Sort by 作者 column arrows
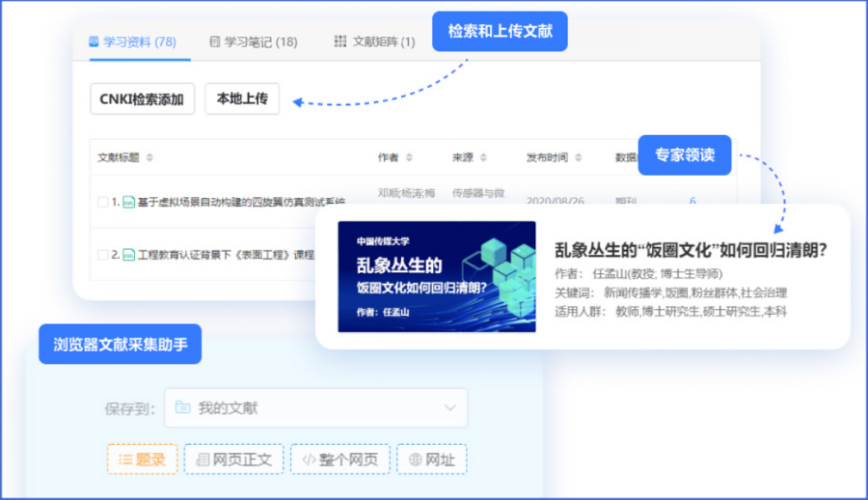The height and width of the screenshot is (500, 868). 409,158
